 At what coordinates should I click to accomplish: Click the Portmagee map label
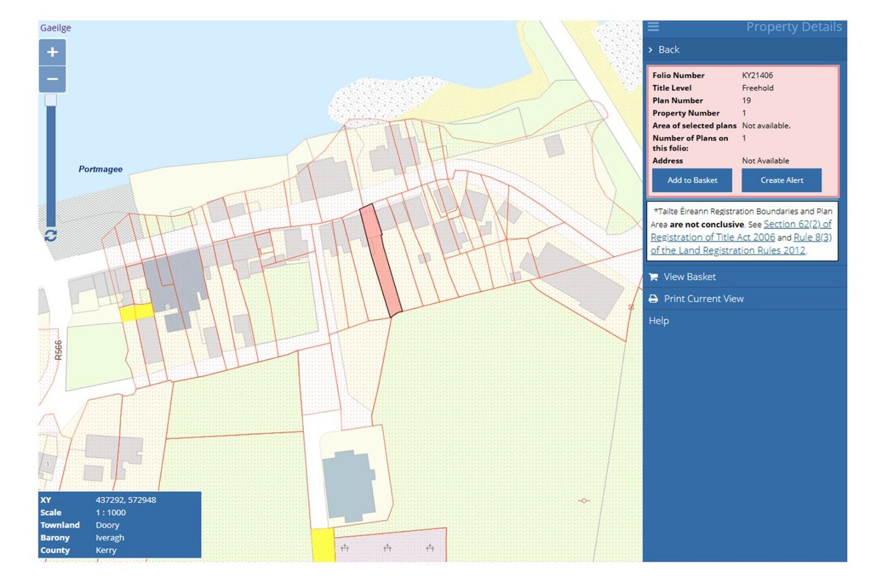(100, 169)
